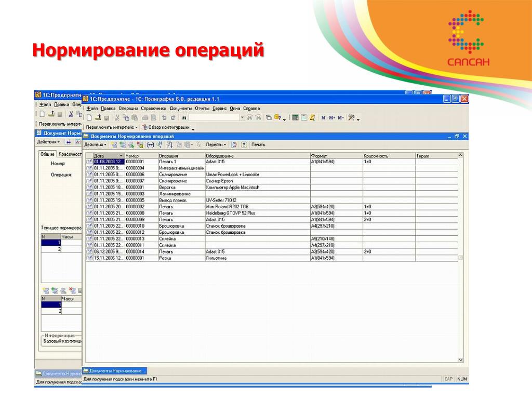Expand the arrow beside the yellow help icon
This screenshot has height=399, width=532.
[284, 119]
